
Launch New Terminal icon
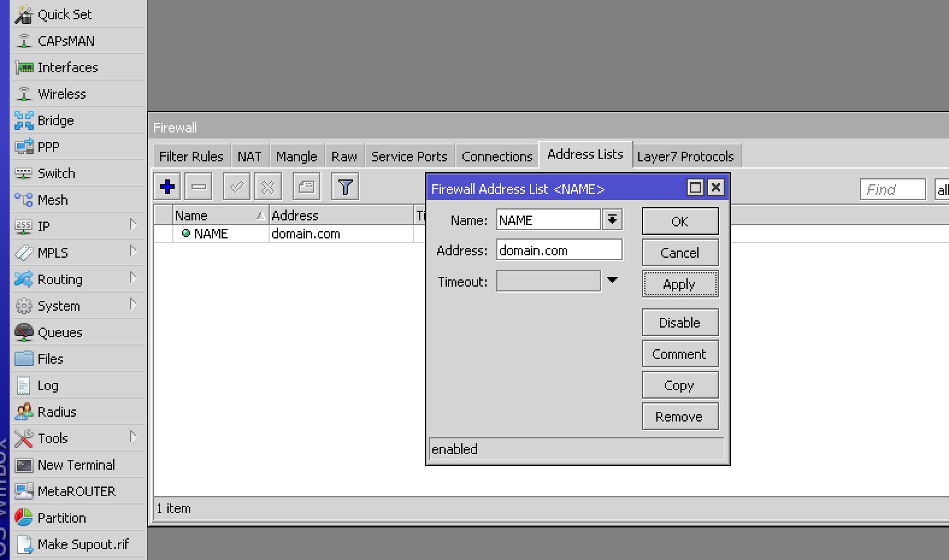[23, 465]
